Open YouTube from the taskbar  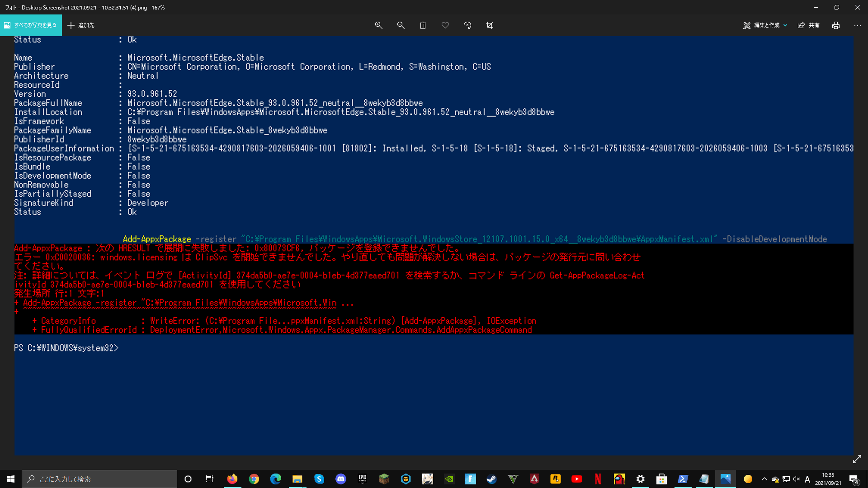[x=577, y=479]
